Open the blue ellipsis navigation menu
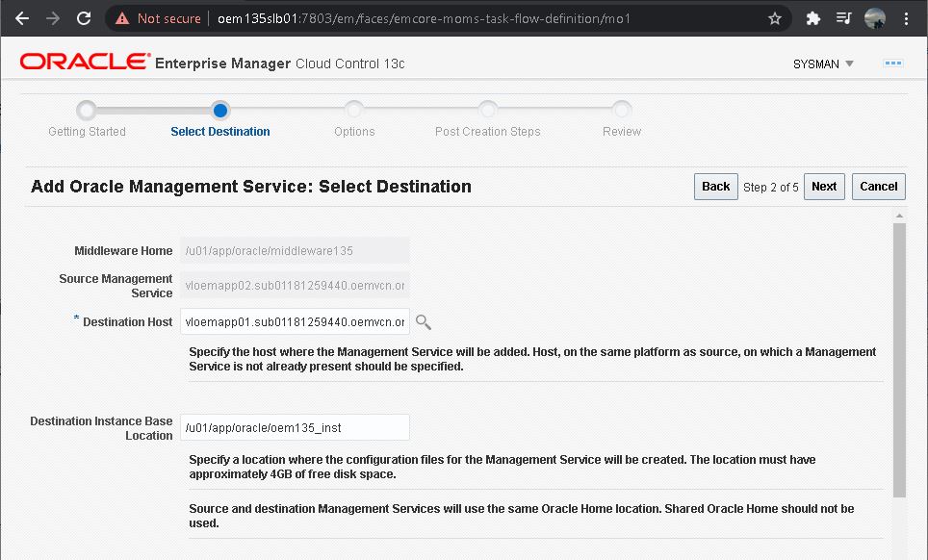 (892, 63)
